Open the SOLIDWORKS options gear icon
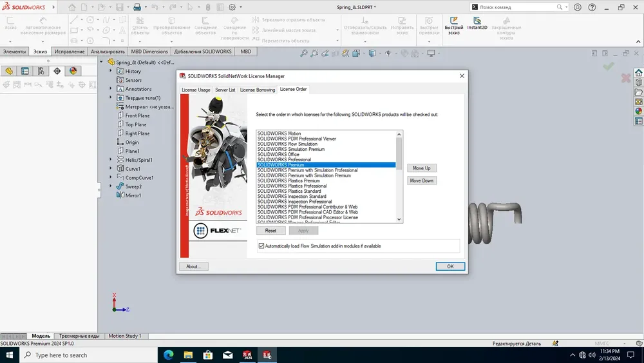This screenshot has height=363, width=644. click(232, 7)
